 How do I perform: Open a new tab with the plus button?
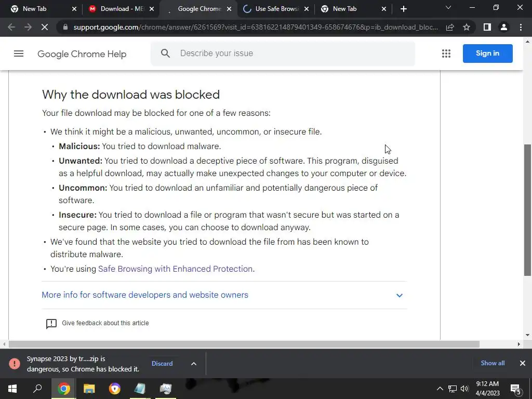[x=403, y=9]
